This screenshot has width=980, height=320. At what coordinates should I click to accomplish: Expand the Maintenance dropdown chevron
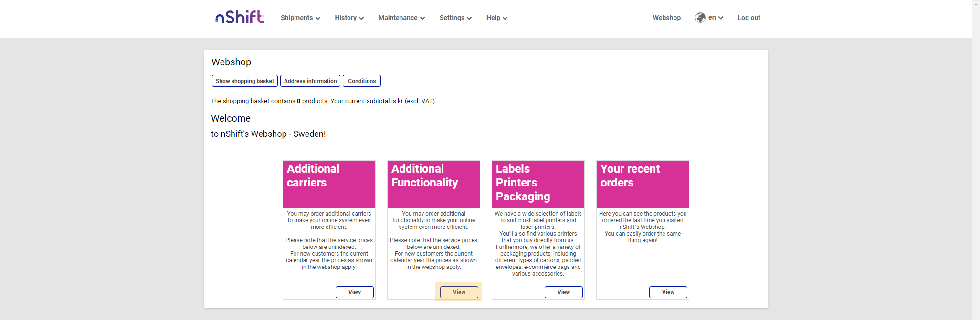tap(422, 18)
